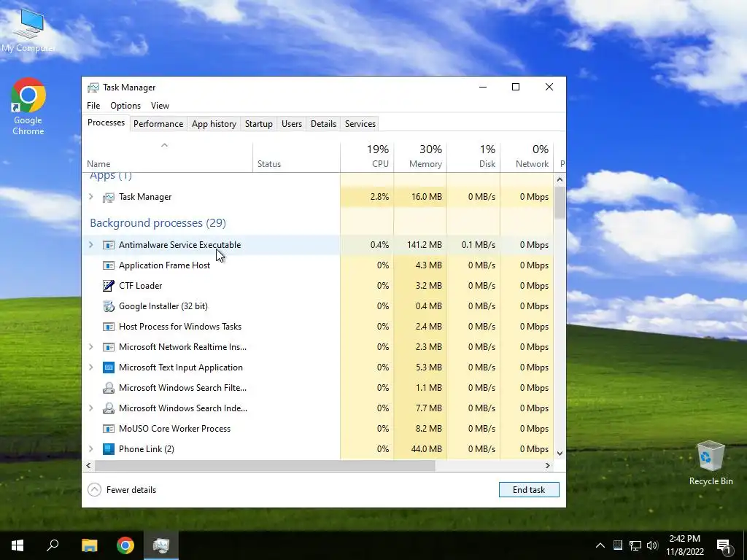747x560 pixels.
Task: Click the 2.8% CPU cell for Task Manager
Action: [367, 197]
